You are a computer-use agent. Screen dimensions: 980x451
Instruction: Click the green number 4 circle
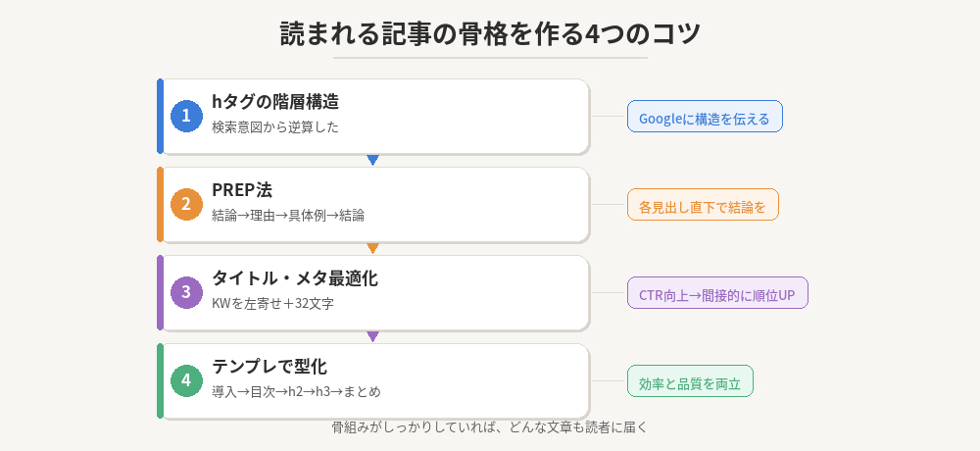(186, 381)
